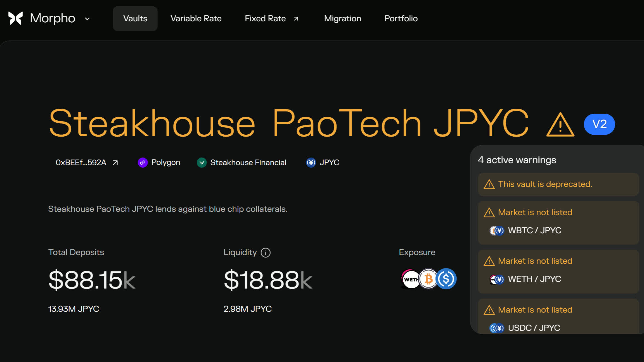Image resolution: width=644 pixels, height=362 pixels.
Task: Click the Morpho butterfly logo
Action: coord(15,18)
